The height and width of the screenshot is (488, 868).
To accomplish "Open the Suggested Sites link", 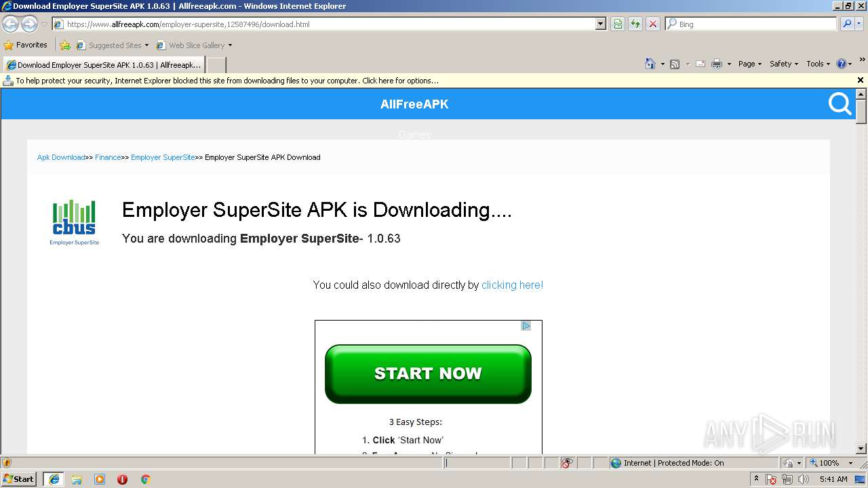I will (x=112, y=45).
